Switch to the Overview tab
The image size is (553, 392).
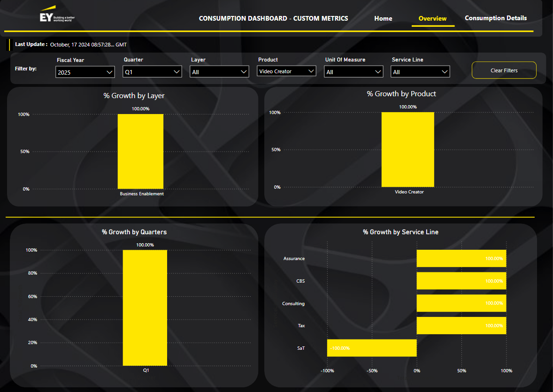(432, 18)
